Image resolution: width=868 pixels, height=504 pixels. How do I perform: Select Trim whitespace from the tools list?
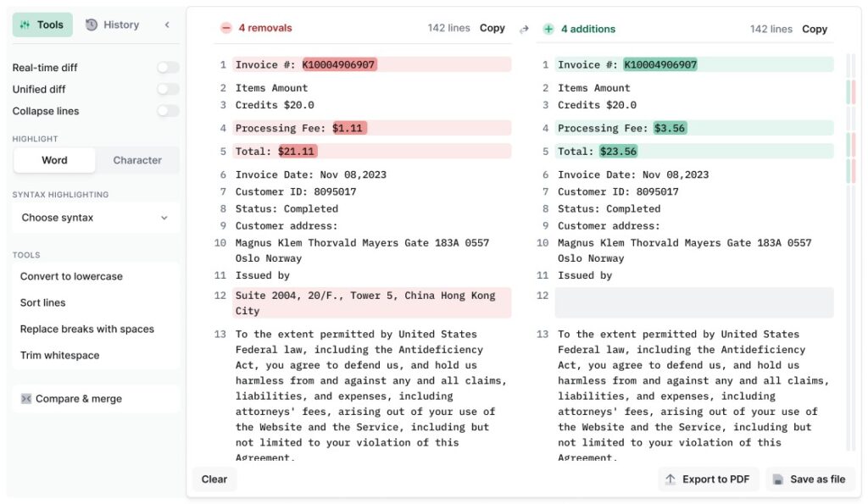[59, 355]
